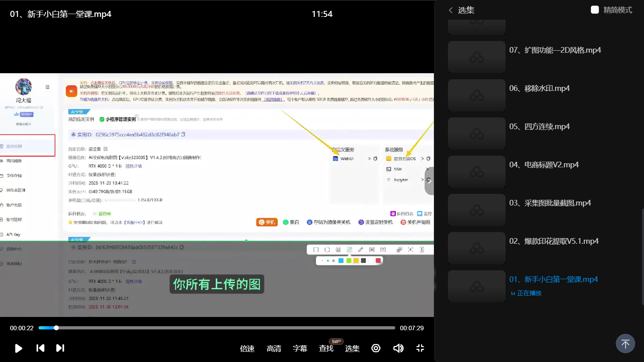Click the back chevron beside 选集
The width and height of the screenshot is (644, 362).
[x=451, y=10]
